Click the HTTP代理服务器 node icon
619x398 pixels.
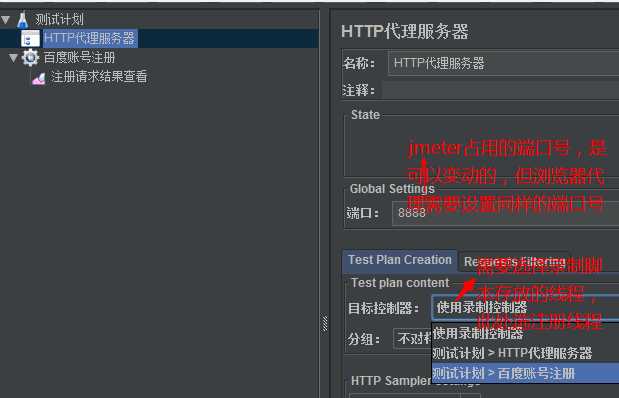click(x=30, y=39)
